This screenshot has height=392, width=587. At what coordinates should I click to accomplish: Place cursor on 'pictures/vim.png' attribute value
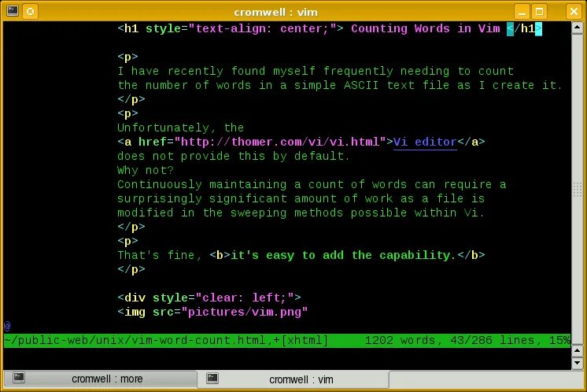(x=245, y=312)
